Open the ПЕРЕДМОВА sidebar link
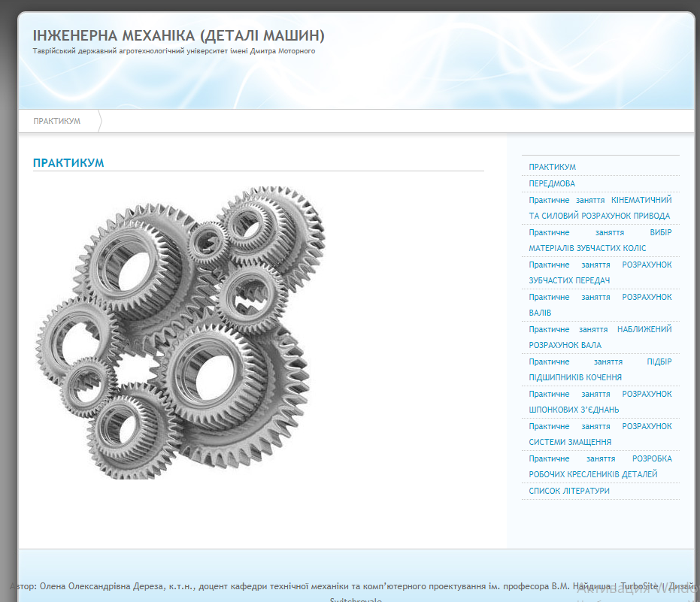The image size is (700, 602). (x=552, y=183)
